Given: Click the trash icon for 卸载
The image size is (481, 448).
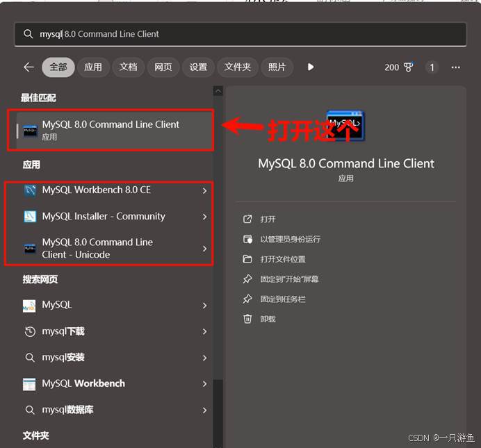Looking at the screenshot, I should tap(247, 319).
